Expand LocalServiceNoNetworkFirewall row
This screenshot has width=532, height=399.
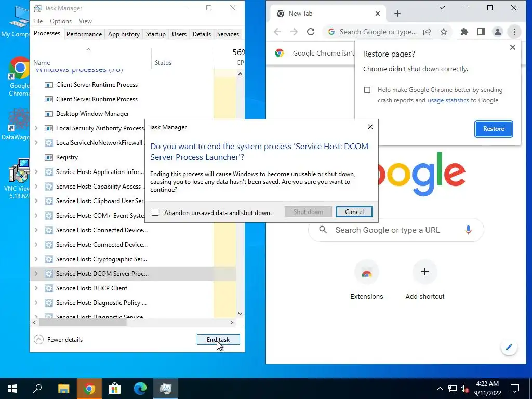click(x=36, y=143)
